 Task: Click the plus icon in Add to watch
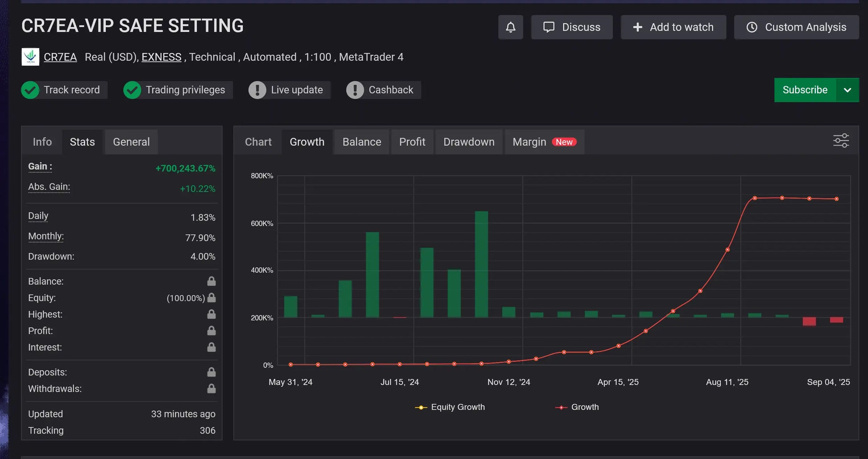click(638, 27)
